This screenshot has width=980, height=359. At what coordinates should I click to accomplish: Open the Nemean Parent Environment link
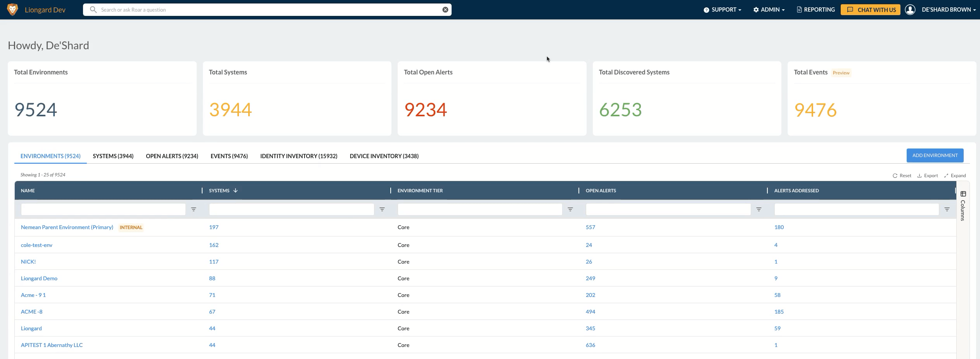point(67,228)
